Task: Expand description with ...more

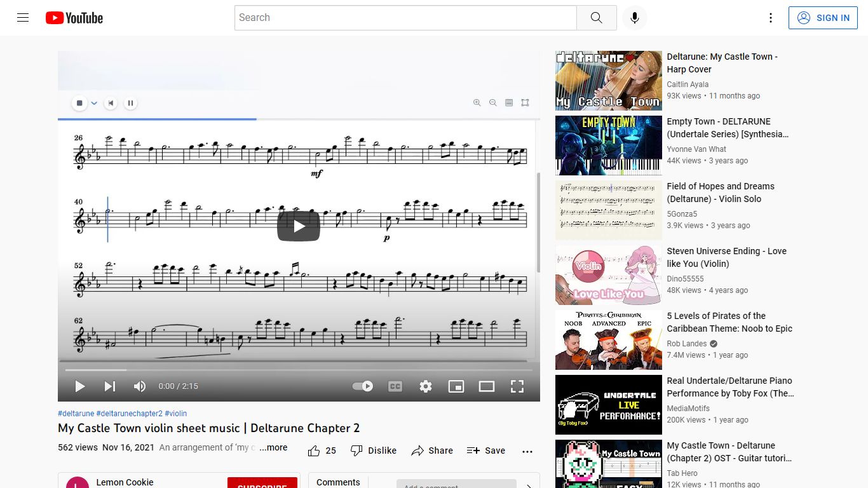Action: click(273, 447)
